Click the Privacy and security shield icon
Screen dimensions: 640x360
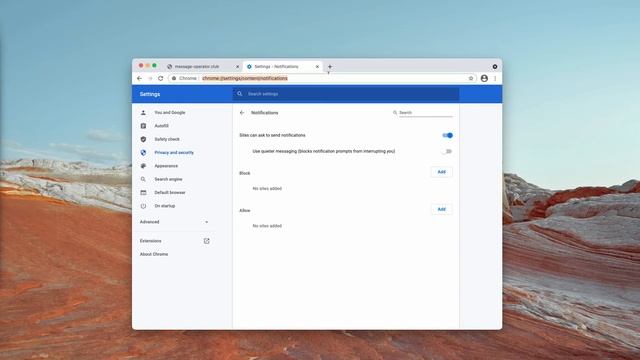(143, 153)
